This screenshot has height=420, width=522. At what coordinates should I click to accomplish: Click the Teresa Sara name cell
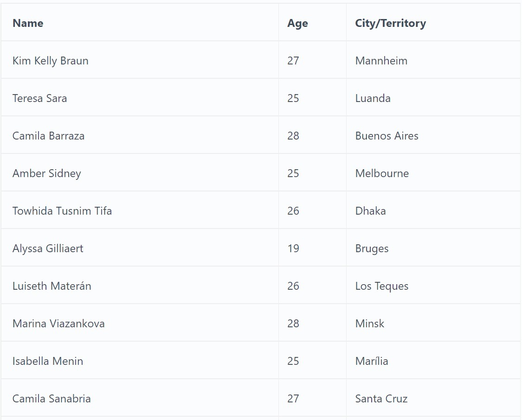click(x=39, y=98)
